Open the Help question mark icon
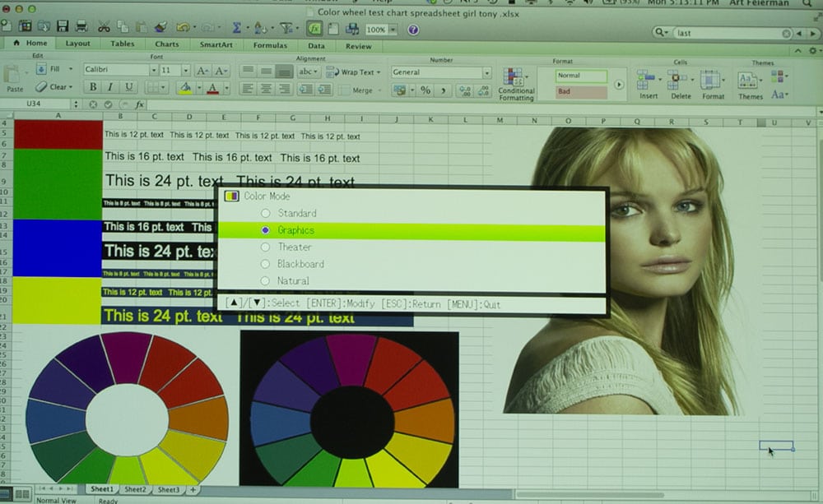This screenshot has width=823, height=504. coord(413,30)
